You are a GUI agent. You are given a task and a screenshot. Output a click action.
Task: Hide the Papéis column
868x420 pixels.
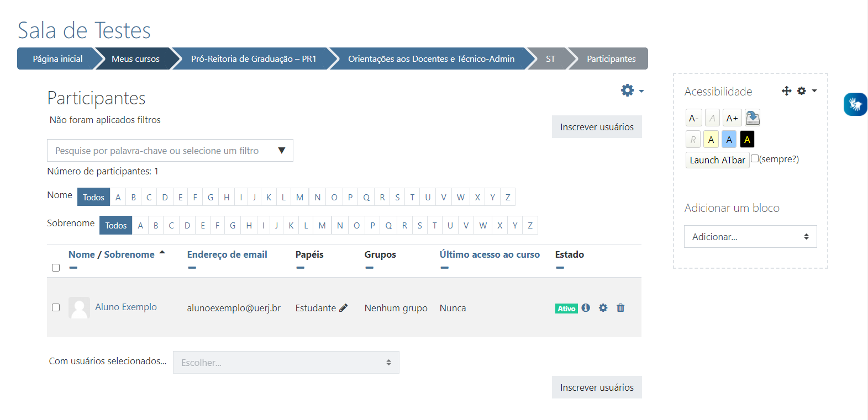(x=300, y=268)
